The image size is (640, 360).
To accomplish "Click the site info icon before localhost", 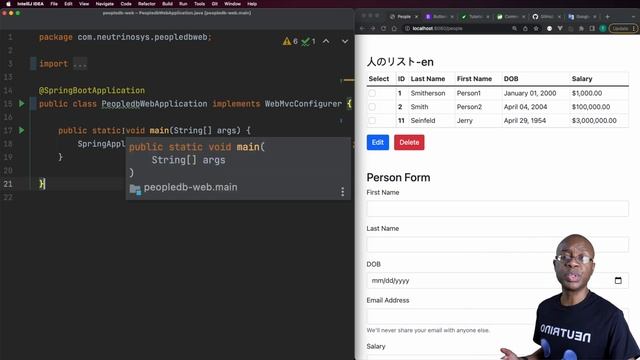I will tap(407, 29).
